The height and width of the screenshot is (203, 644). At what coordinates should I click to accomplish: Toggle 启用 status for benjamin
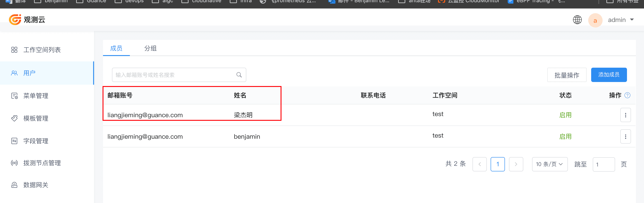[565, 136]
